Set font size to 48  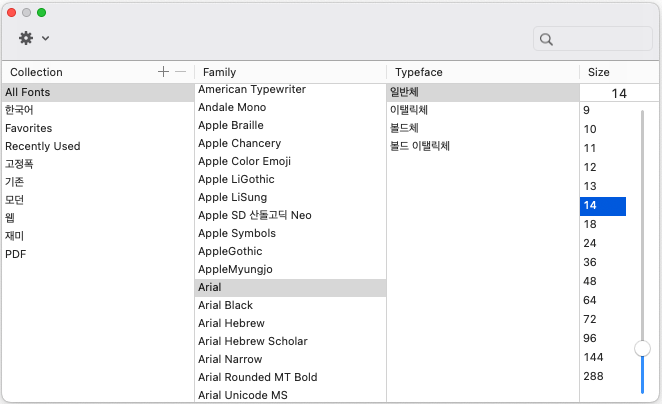(x=603, y=281)
